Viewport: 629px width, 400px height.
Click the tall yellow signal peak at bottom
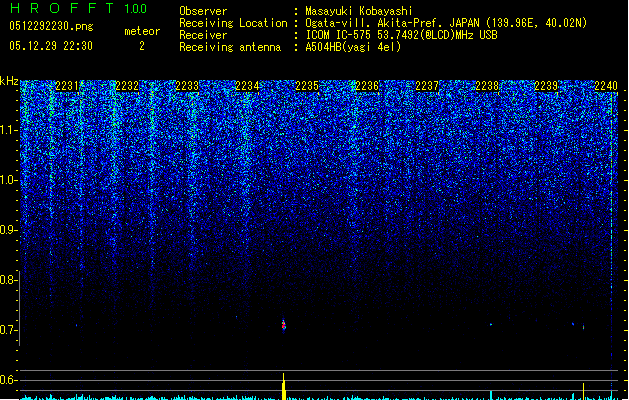(284, 386)
